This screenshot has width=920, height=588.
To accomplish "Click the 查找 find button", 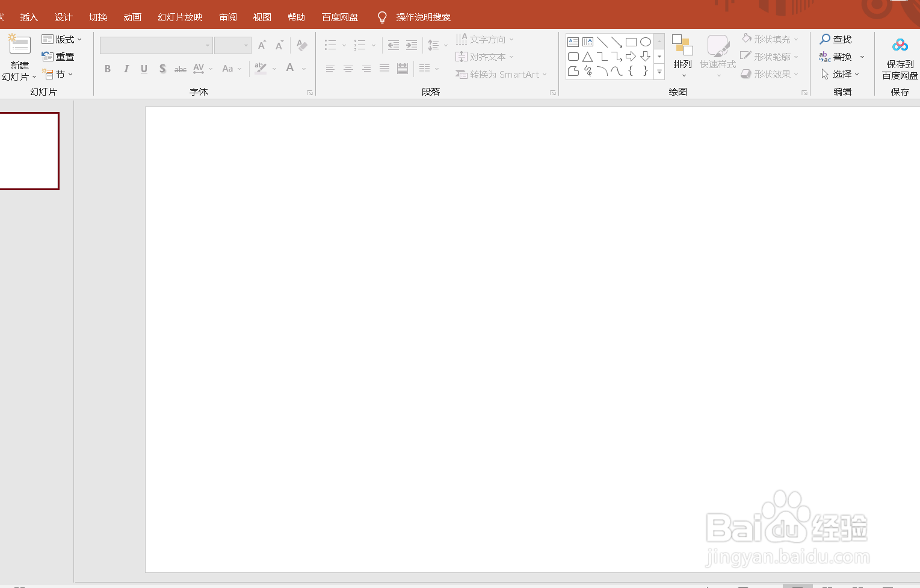I will tap(836, 39).
